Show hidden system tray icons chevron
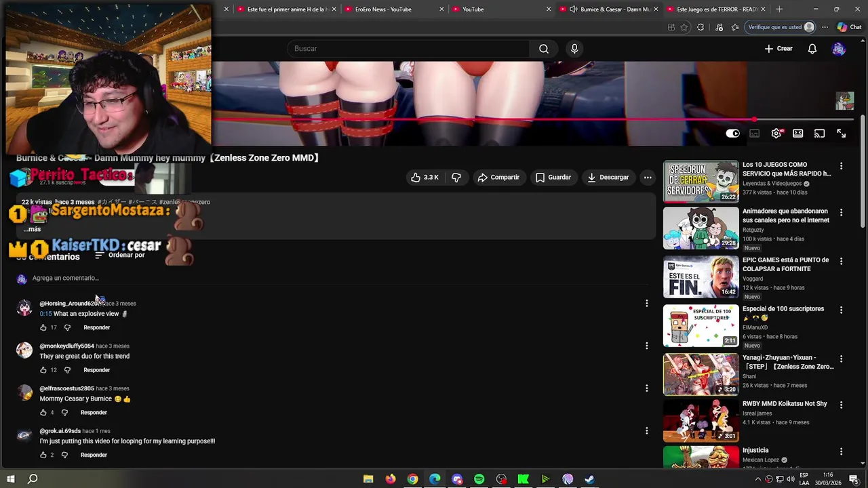 pyautogui.click(x=757, y=479)
